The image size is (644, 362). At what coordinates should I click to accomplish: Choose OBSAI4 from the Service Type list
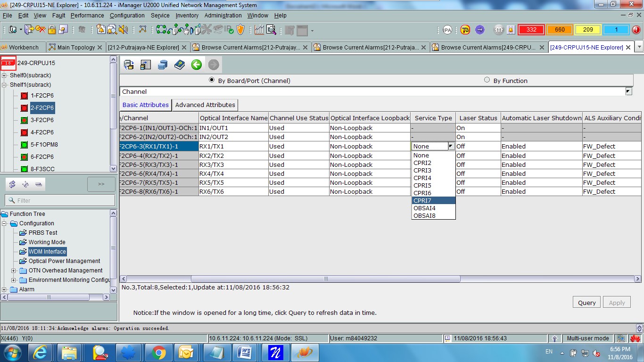(x=433, y=208)
